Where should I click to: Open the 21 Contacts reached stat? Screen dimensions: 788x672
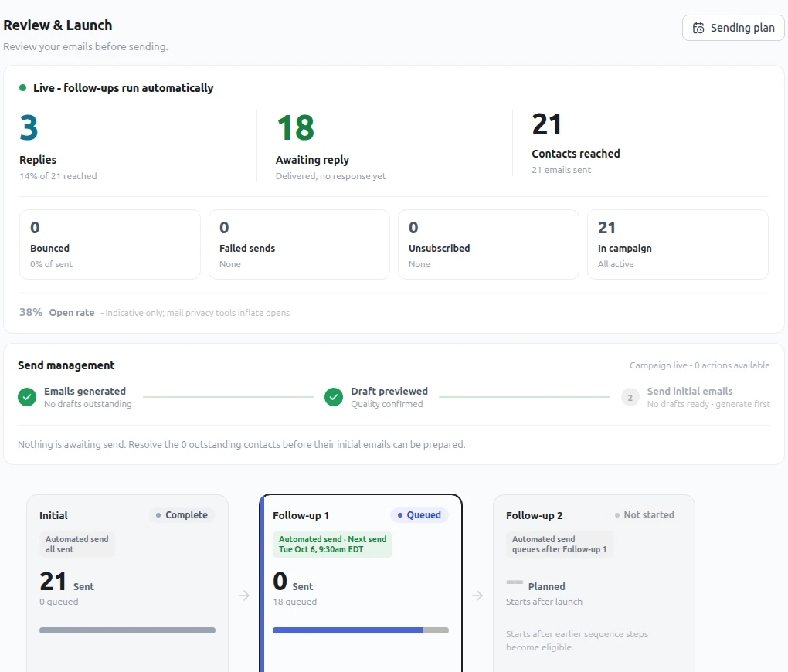[576, 143]
